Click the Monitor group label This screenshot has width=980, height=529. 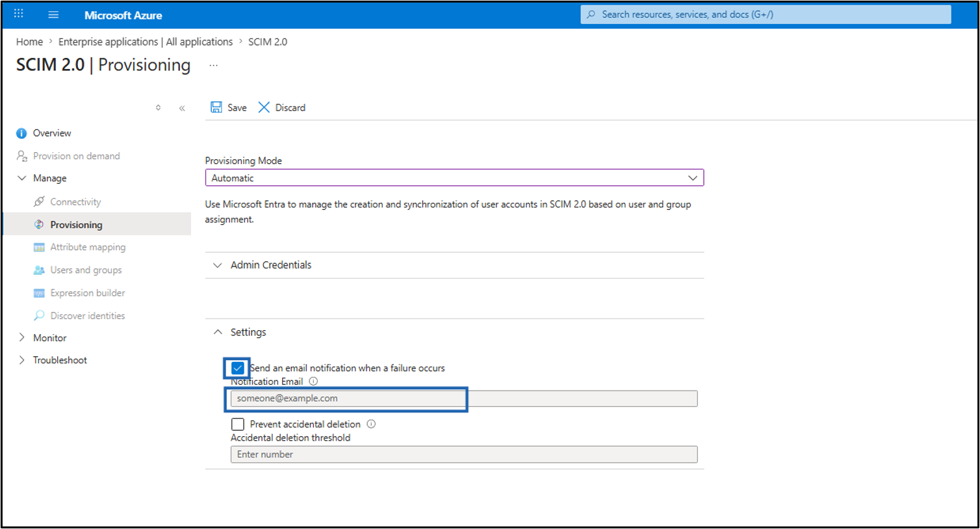click(x=50, y=338)
